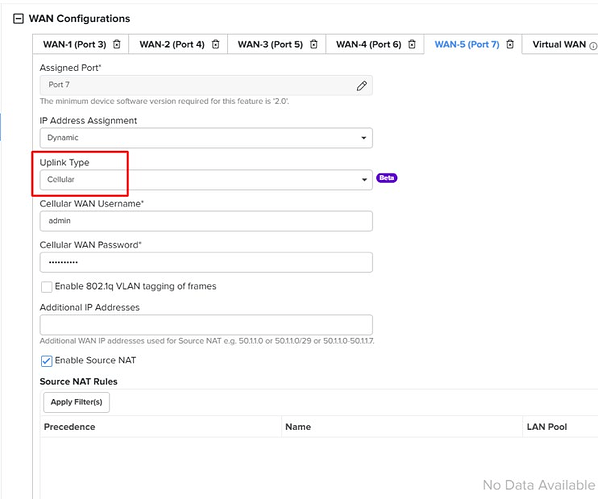Switch to the WAN-1 (Port 3) tab
Image resolution: width=598 pixels, height=499 pixels.
tap(75, 44)
